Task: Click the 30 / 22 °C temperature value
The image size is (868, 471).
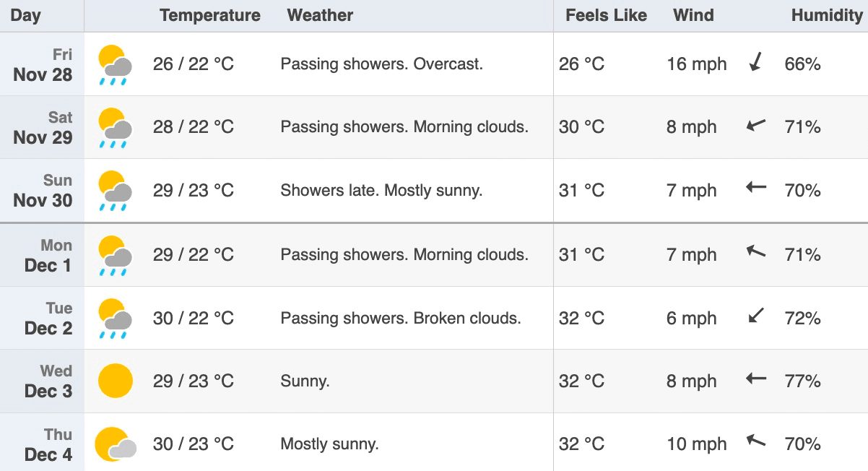Action: tap(194, 318)
